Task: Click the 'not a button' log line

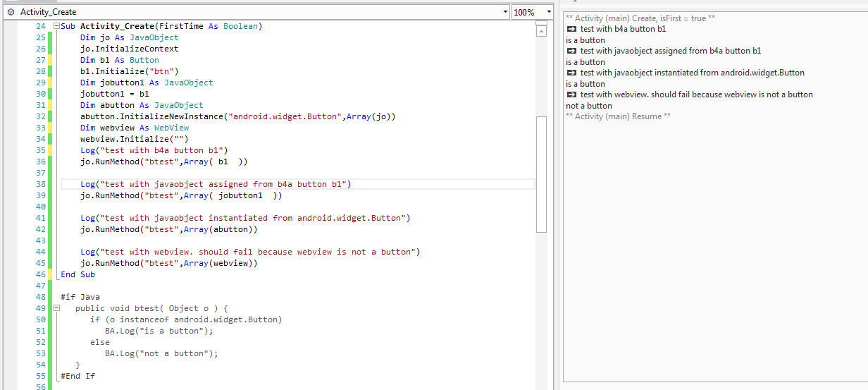Action: [589, 106]
